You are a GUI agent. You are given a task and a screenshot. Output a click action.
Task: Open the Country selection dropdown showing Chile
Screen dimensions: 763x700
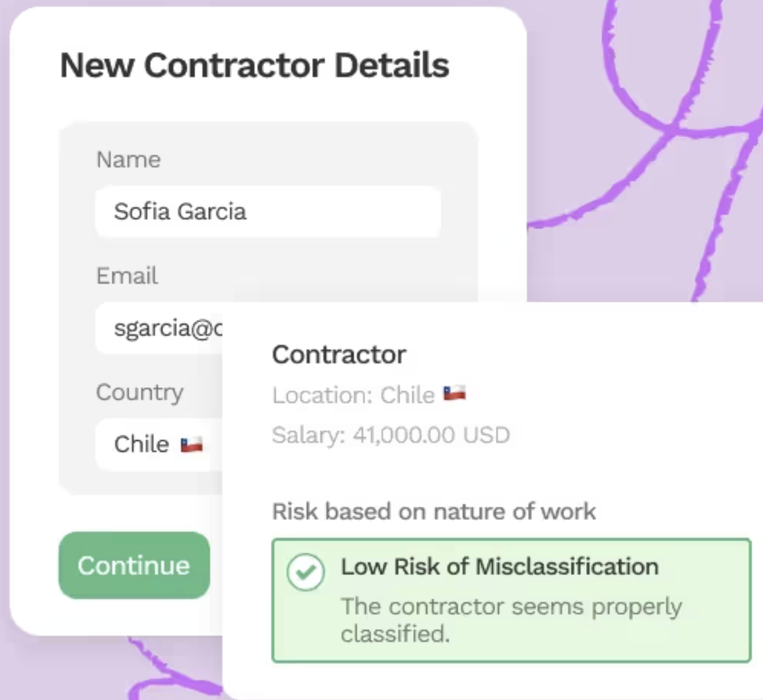pos(158,444)
